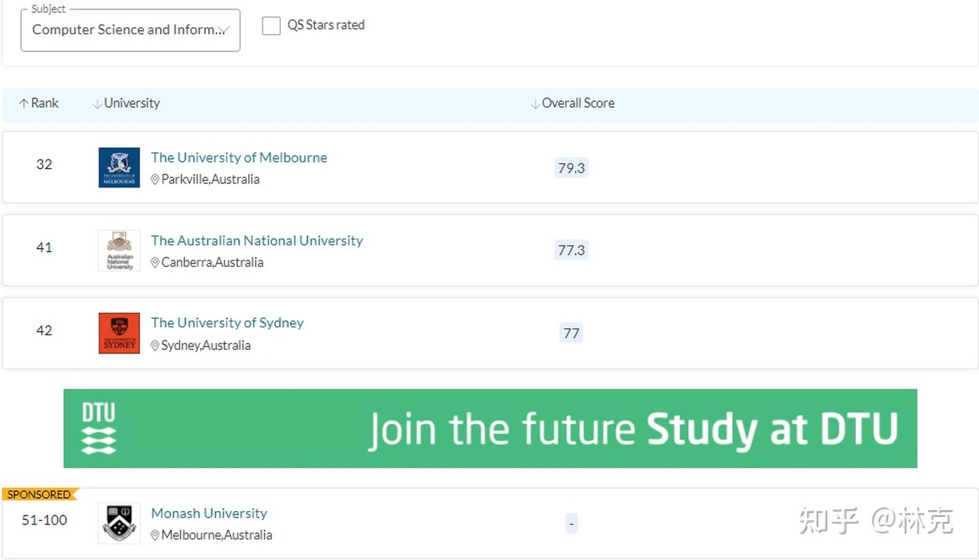Click the University of Melbourne logo
This screenshot has width=979, height=560.
pyautogui.click(x=119, y=167)
